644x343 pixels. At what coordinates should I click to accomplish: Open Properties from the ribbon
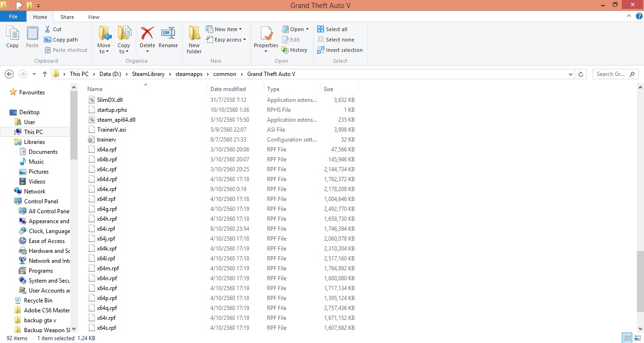click(266, 35)
